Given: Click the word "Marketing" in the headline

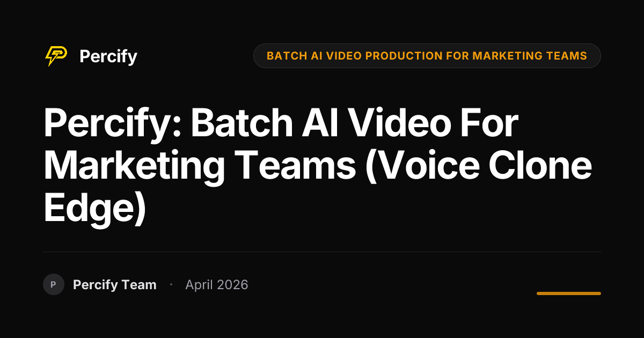Looking at the screenshot, I should (x=134, y=167).
